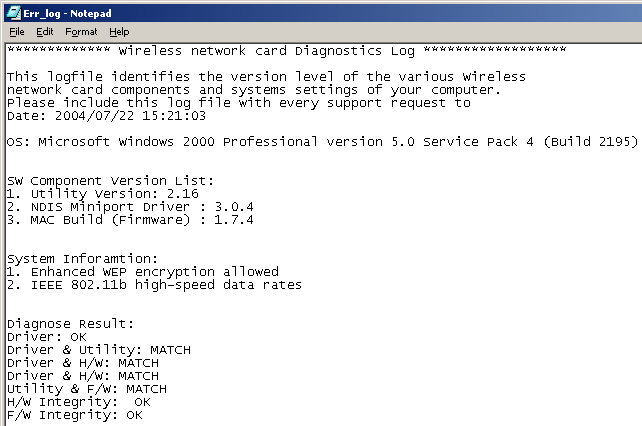Open the Edit menu
This screenshot has width=642, height=426.
coord(45,32)
